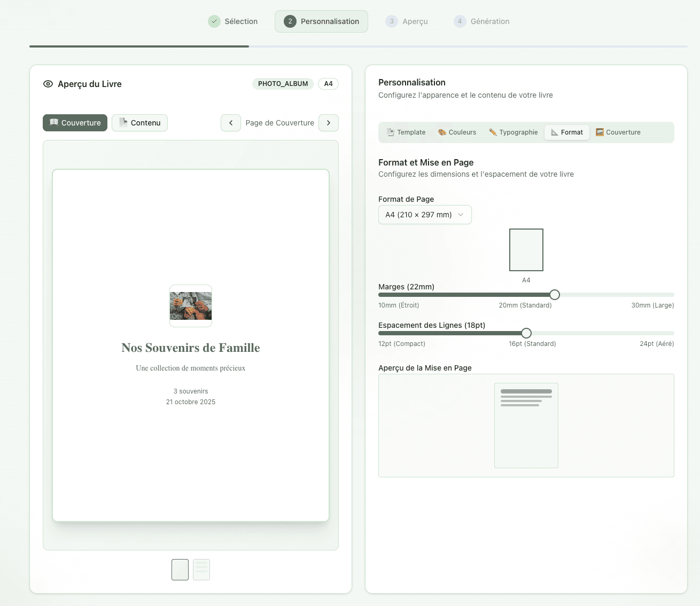Open the Typographie tab
This screenshot has height=606, width=700.
coord(514,132)
